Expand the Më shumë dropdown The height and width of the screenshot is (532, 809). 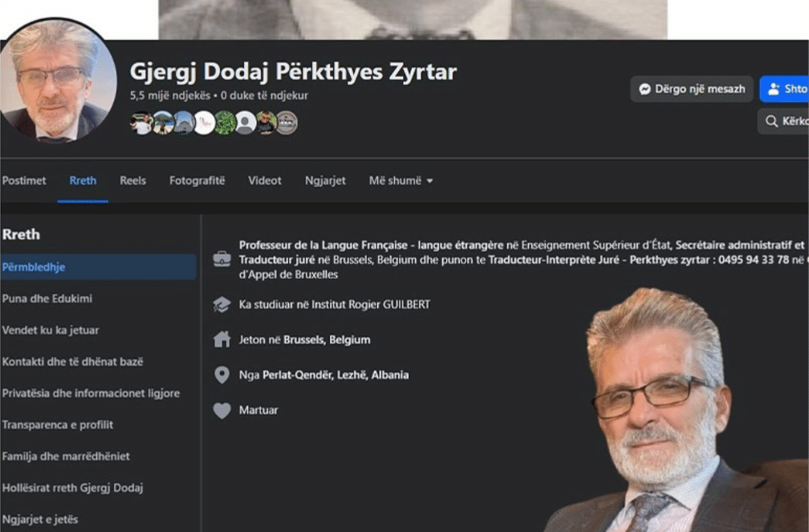[400, 181]
